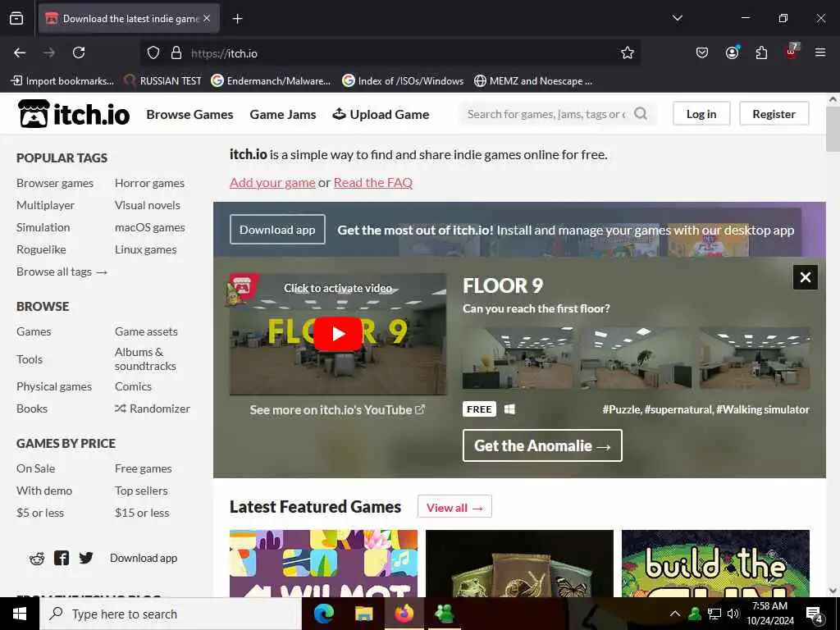Click the Windows platform icon under Floor 9

click(509, 409)
